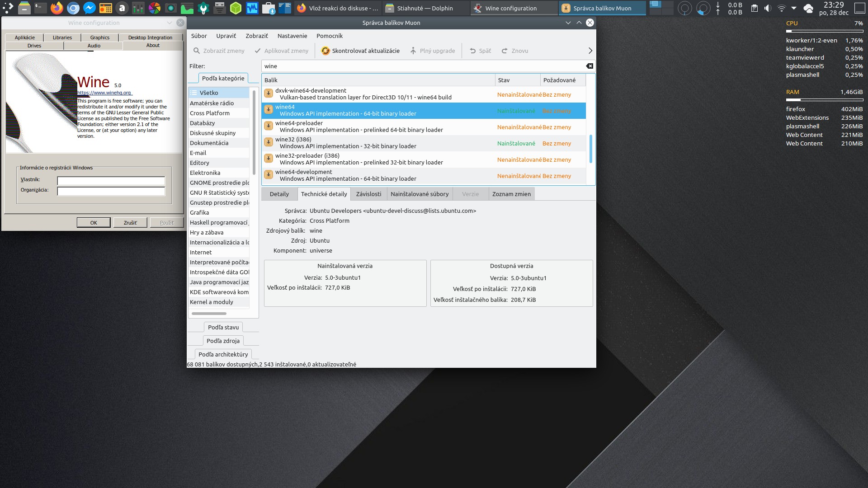Click the package icon for wine64-preloader
This screenshot has width=868, height=488.
click(x=269, y=126)
